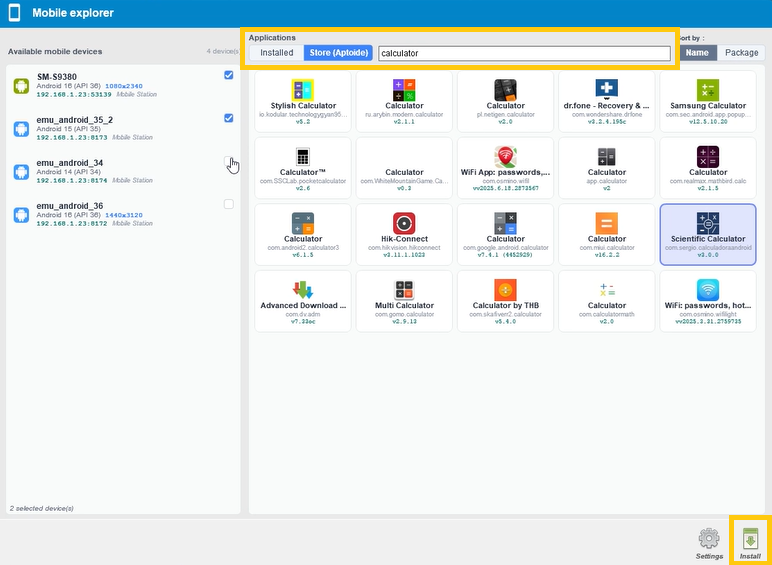Click the green Android icon for SM-S9380
Image resolution: width=772 pixels, height=565 pixels.
point(21,86)
